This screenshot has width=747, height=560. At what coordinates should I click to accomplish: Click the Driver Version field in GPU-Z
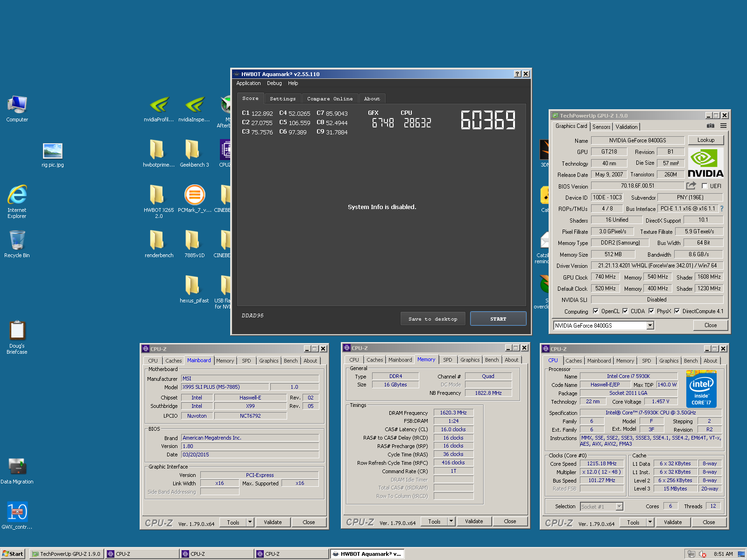coord(657,266)
